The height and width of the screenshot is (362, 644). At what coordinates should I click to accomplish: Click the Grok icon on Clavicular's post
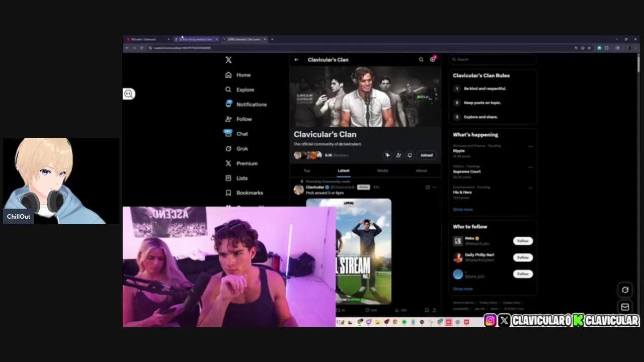pyautogui.click(x=428, y=187)
